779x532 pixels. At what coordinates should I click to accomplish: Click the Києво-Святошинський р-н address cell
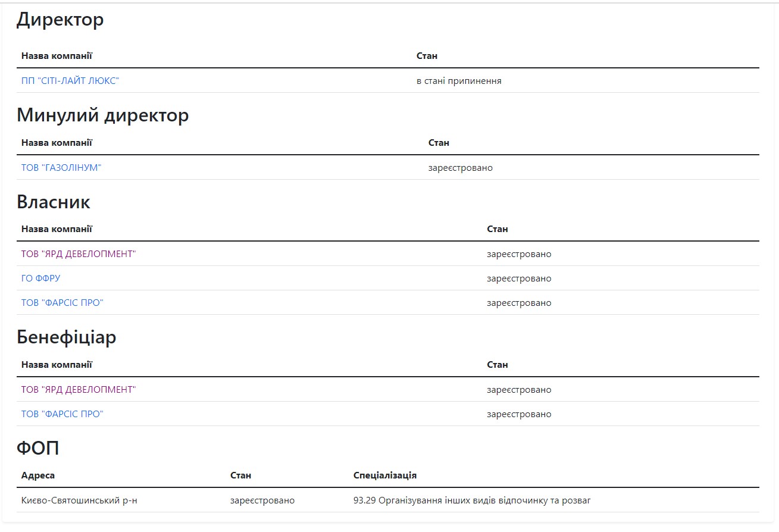pos(79,500)
